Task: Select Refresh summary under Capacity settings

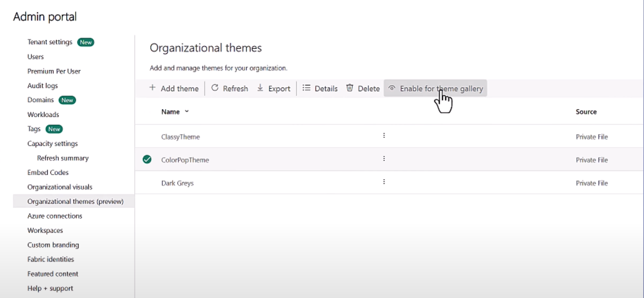Action: [63, 158]
